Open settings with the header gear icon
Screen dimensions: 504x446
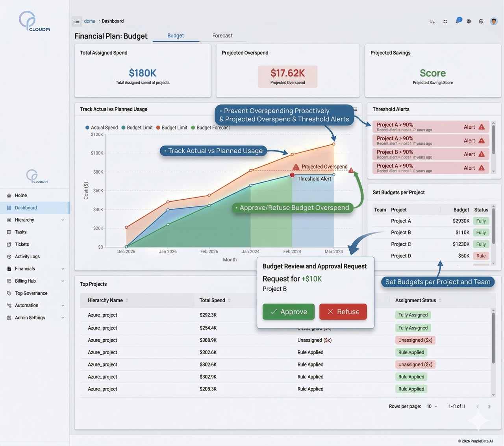[x=481, y=21]
